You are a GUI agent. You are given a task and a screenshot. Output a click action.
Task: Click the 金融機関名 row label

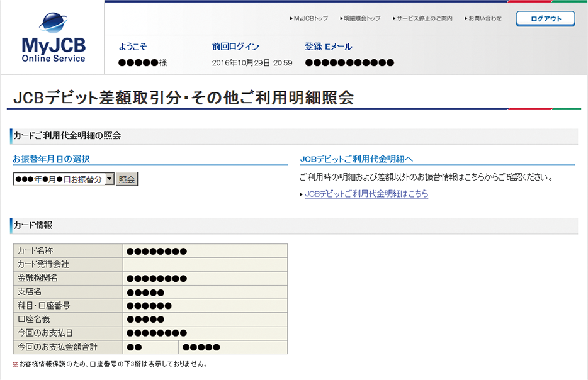tap(68, 278)
